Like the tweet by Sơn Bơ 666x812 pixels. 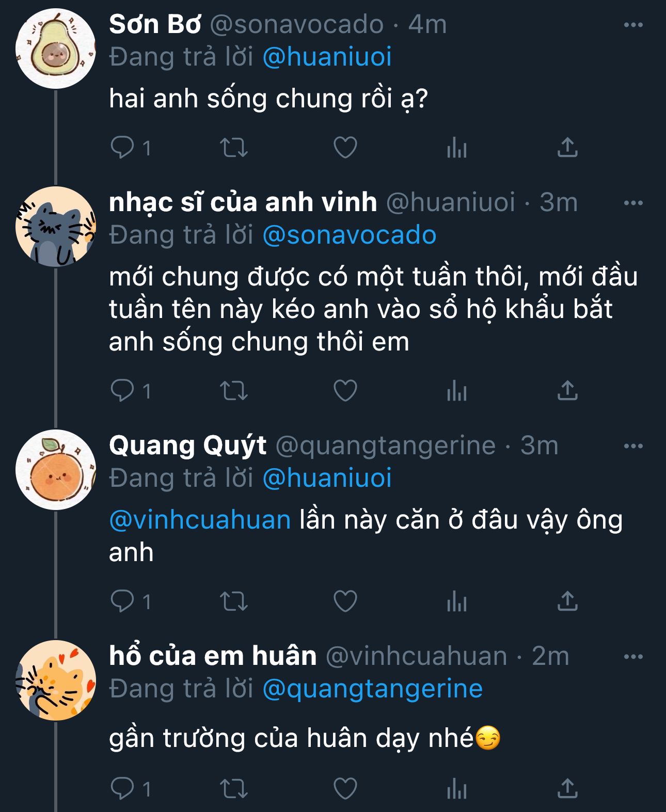click(x=345, y=148)
